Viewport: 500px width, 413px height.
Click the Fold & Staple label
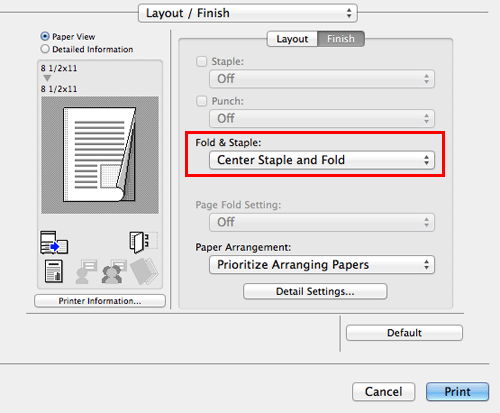coord(228,143)
